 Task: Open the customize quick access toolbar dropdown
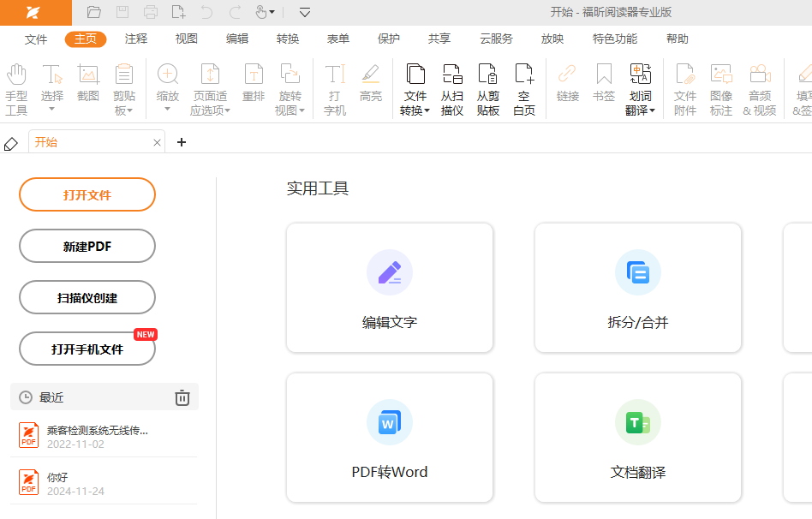point(305,12)
